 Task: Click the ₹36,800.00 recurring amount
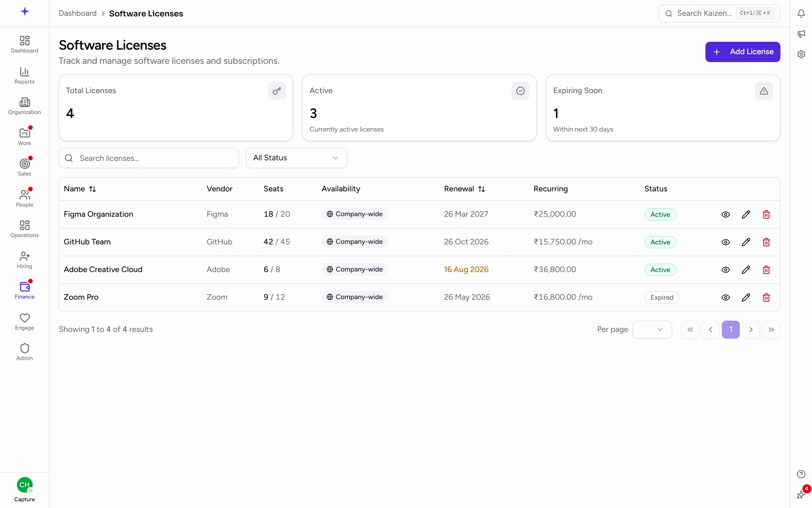click(x=555, y=270)
